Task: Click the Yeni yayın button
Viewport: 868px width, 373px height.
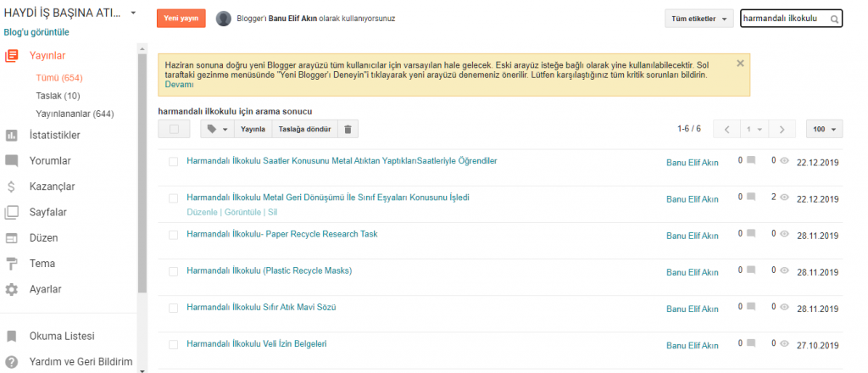Action: 181,19
